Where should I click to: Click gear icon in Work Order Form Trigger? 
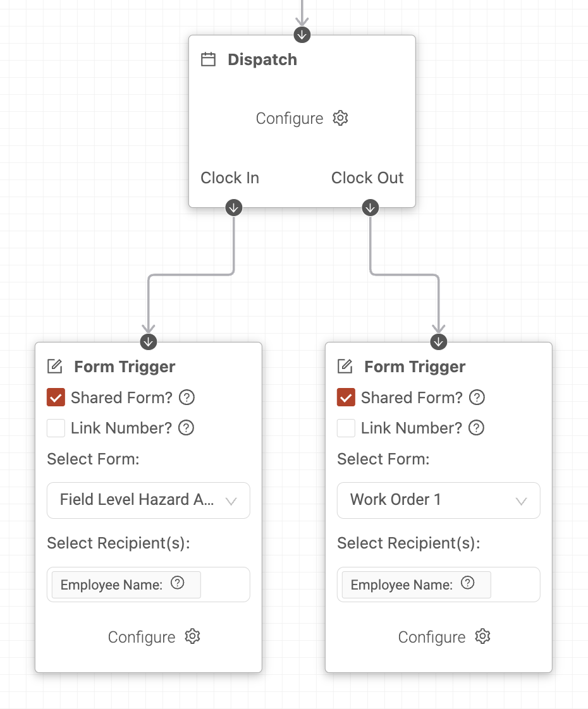coord(482,636)
